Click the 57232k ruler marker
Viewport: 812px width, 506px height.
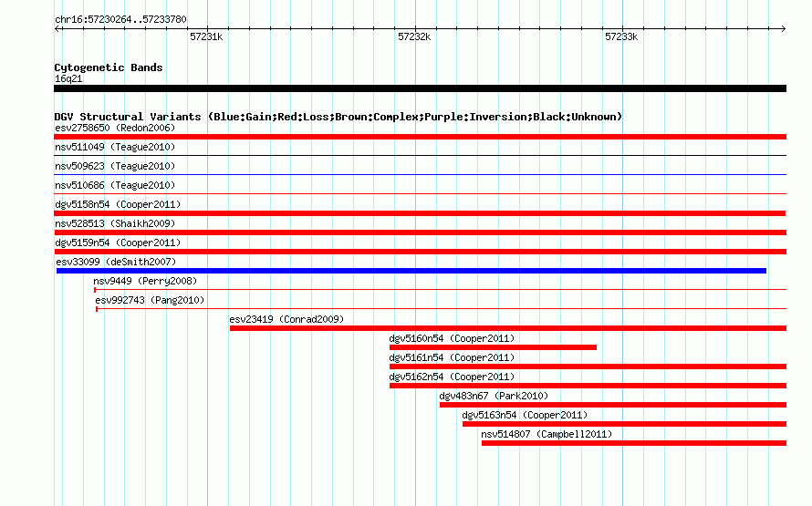coord(414,36)
